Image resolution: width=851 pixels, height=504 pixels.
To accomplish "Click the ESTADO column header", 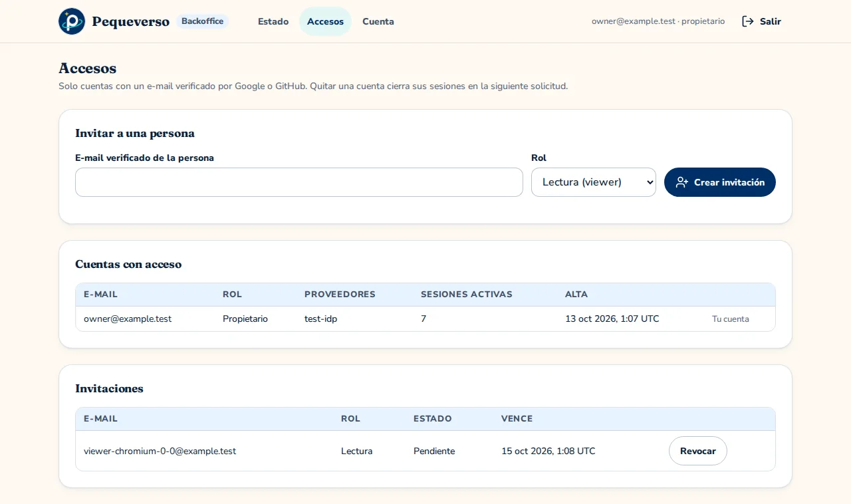I will (x=432, y=418).
